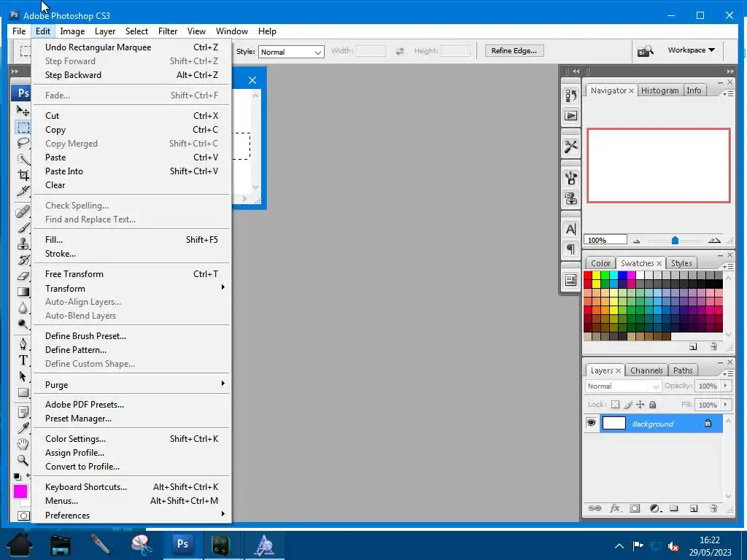Click the Link layers icon

click(x=595, y=508)
